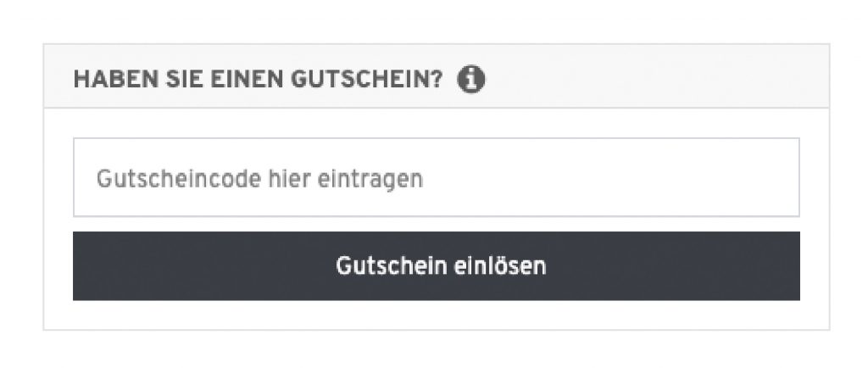Focus the voucher code text box

(x=437, y=177)
